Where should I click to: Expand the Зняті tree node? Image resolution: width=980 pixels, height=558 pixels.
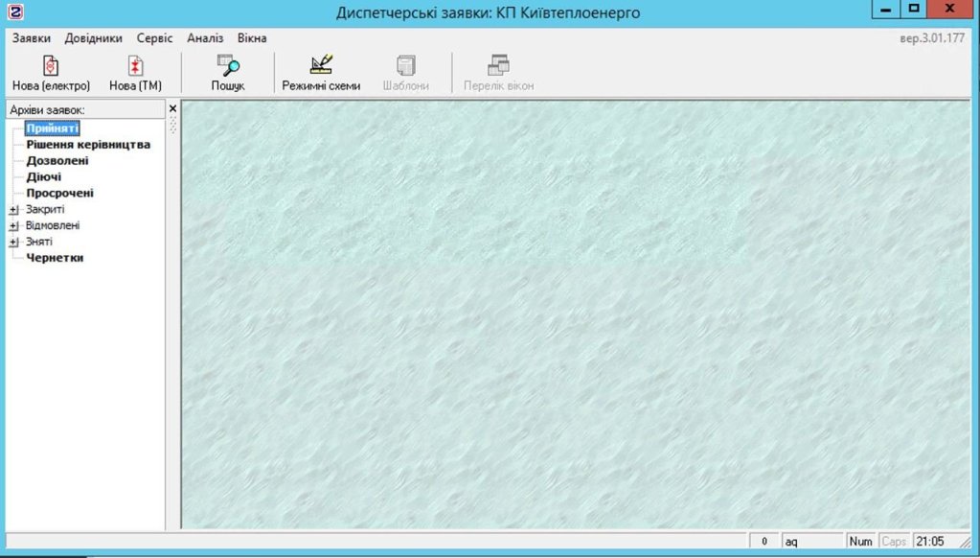(x=13, y=243)
